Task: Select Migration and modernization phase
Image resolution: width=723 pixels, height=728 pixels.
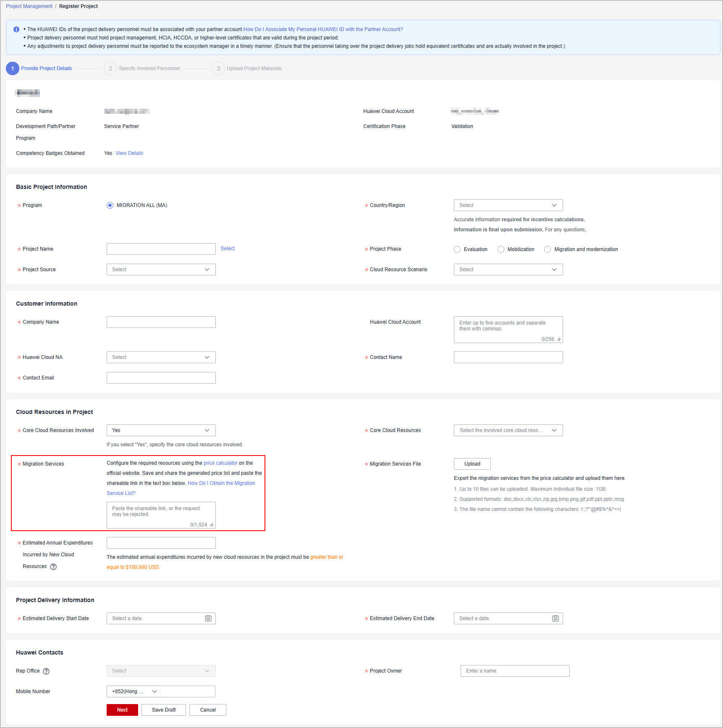Action: point(547,249)
